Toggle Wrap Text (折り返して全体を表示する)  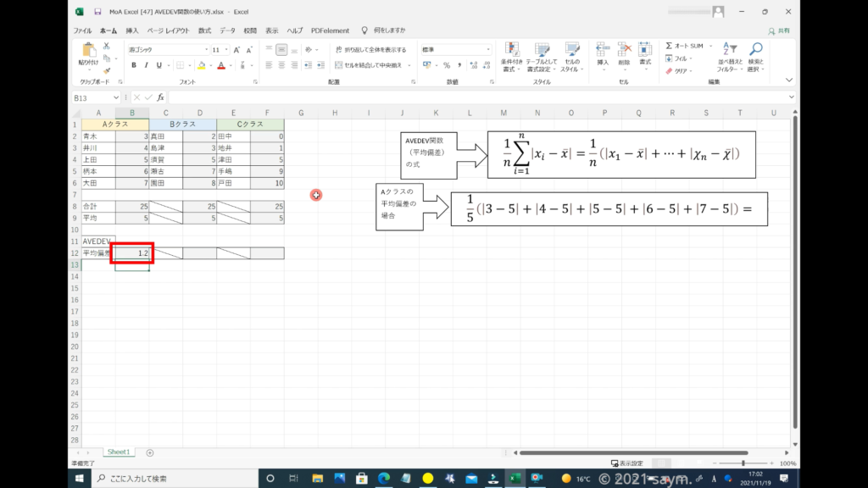coord(370,50)
